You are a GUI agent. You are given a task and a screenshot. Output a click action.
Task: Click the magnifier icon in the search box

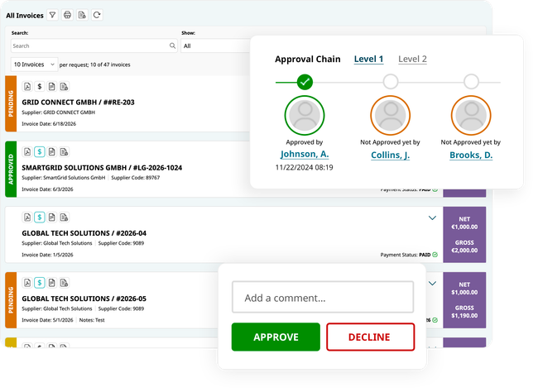click(x=172, y=45)
